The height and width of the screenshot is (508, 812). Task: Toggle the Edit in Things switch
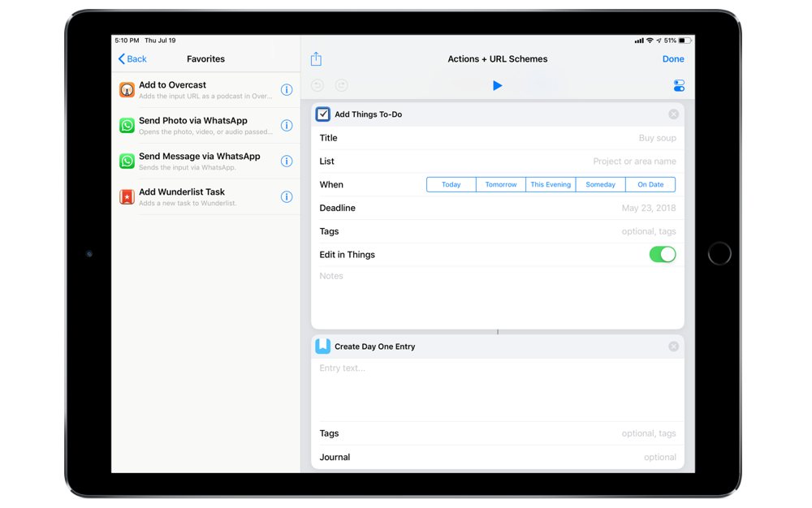pos(663,255)
